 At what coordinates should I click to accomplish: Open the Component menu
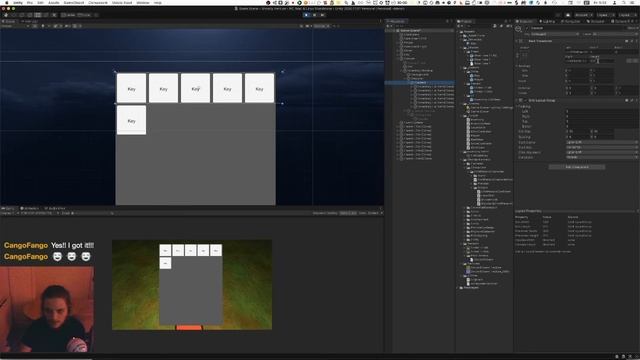98,2
